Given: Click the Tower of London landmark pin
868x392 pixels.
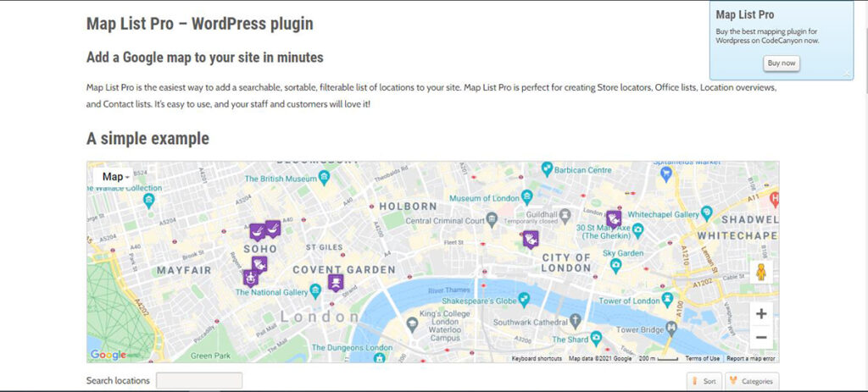Looking at the screenshot, I should [x=668, y=301].
